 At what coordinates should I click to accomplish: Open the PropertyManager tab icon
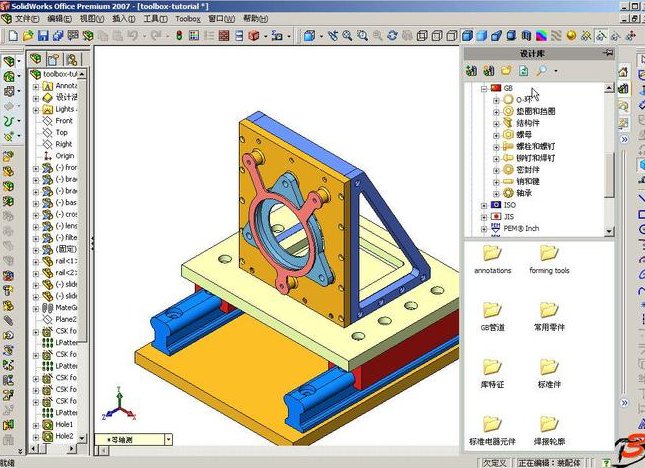(x=56, y=59)
